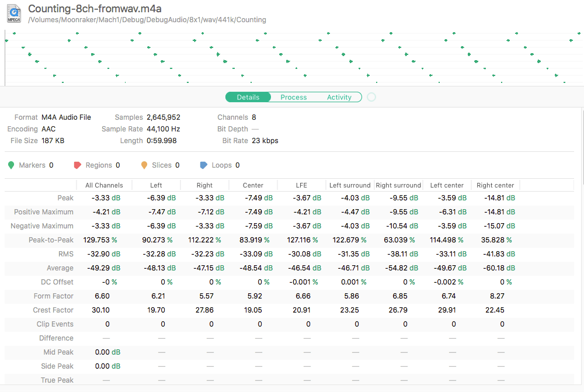
Task: Select the Peak row label
Action: click(x=65, y=198)
